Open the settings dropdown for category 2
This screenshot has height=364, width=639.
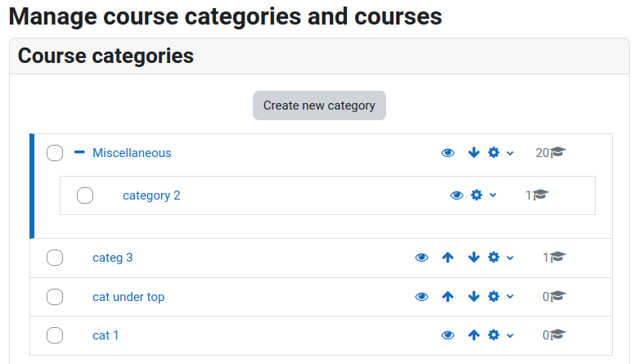click(484, 195)
